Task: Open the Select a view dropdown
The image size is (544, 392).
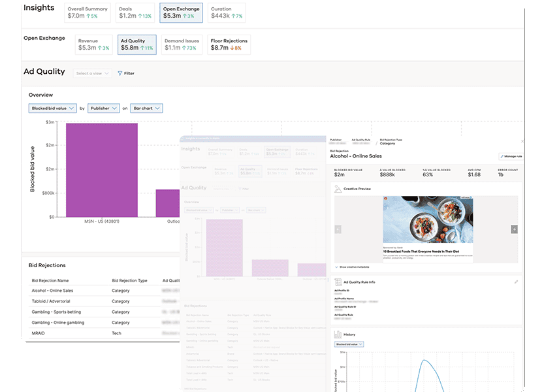Action: point(91,73)
